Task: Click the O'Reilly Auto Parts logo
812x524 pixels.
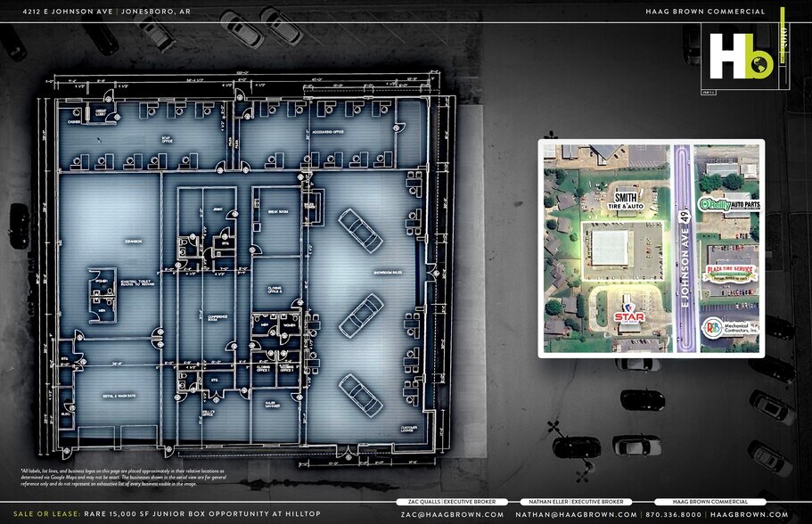Action: click(x=728, y=205)
